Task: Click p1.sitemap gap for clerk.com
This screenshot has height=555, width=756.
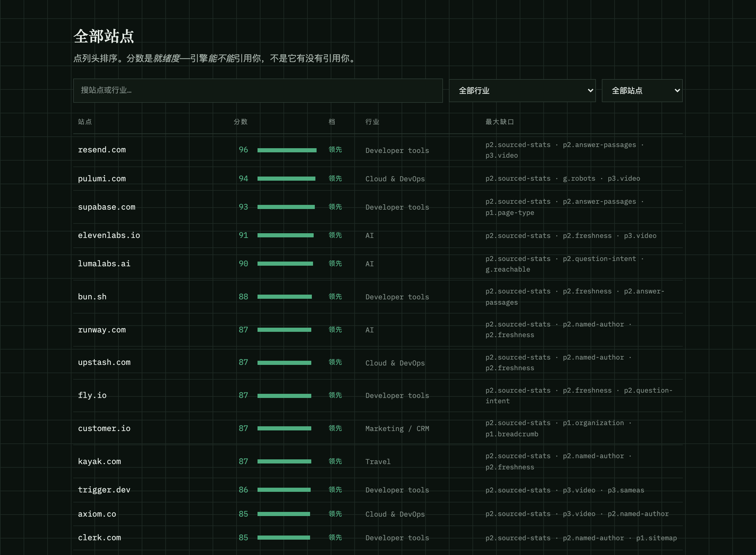Action: 656,538
